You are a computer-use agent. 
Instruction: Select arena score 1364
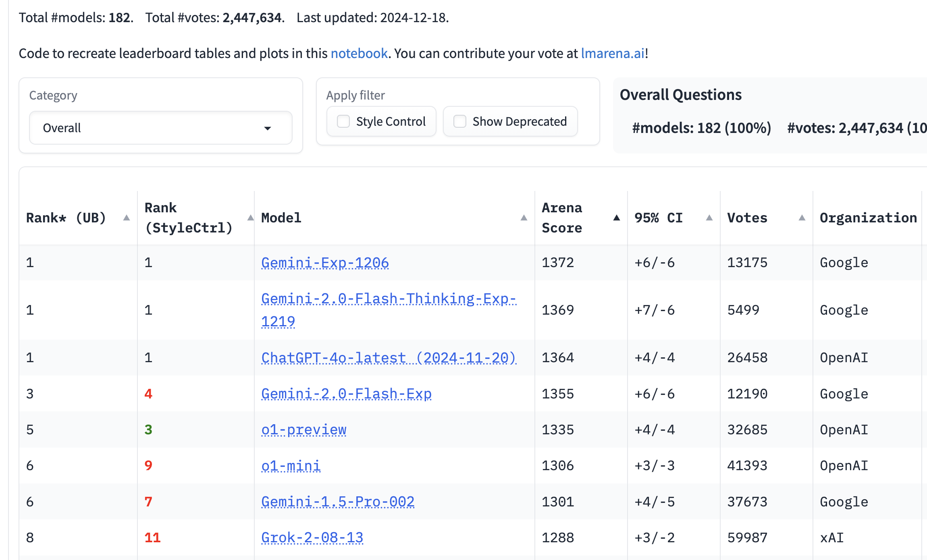pos(558,358)
